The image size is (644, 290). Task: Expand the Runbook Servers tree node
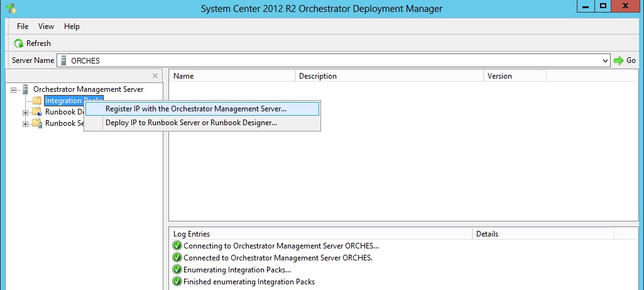point(26,124)
